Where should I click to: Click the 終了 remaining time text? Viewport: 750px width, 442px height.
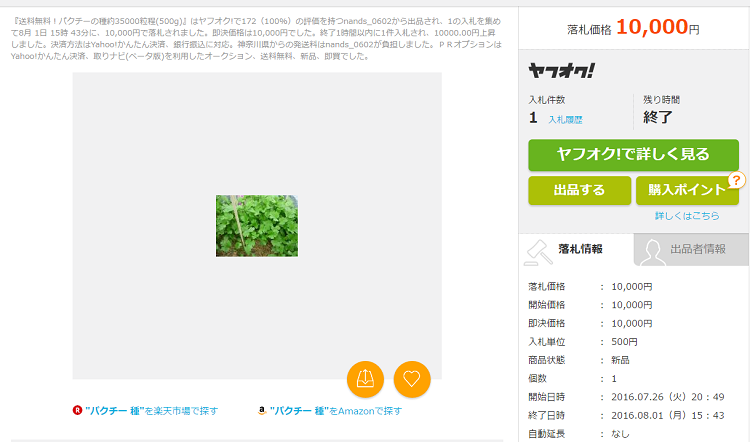click(658, 117)
